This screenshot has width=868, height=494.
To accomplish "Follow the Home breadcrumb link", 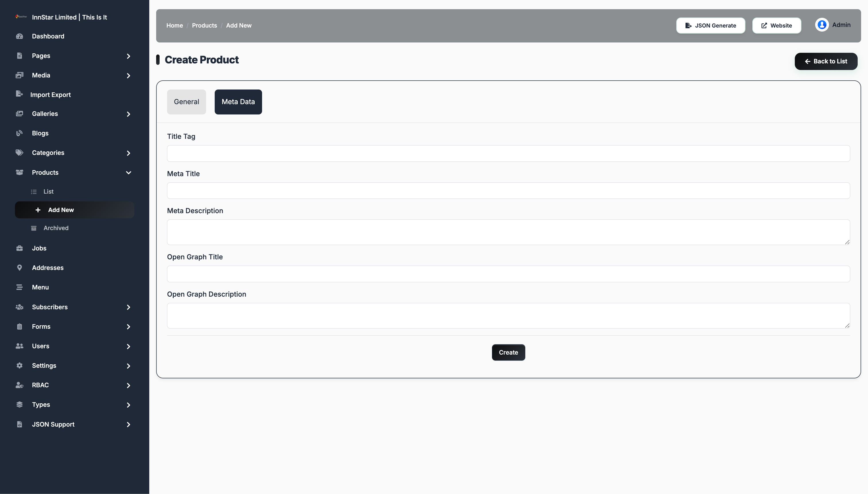I will click(x=175, y=26).
